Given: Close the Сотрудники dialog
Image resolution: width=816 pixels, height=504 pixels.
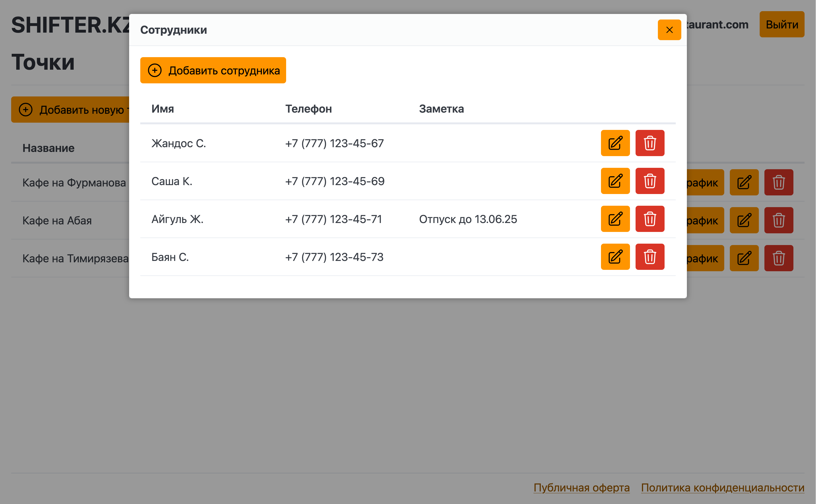Looking at the screenshot, I should tap(669, 30).
